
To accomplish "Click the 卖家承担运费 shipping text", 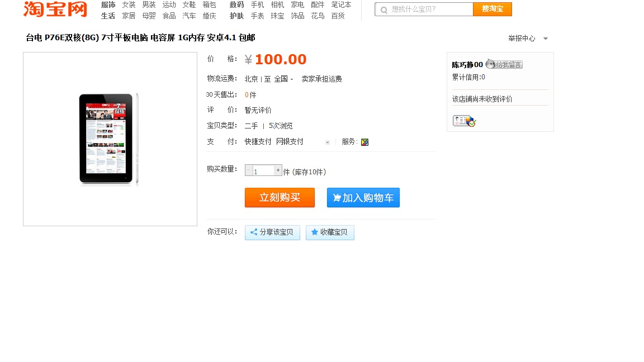I will click(321, 79).
